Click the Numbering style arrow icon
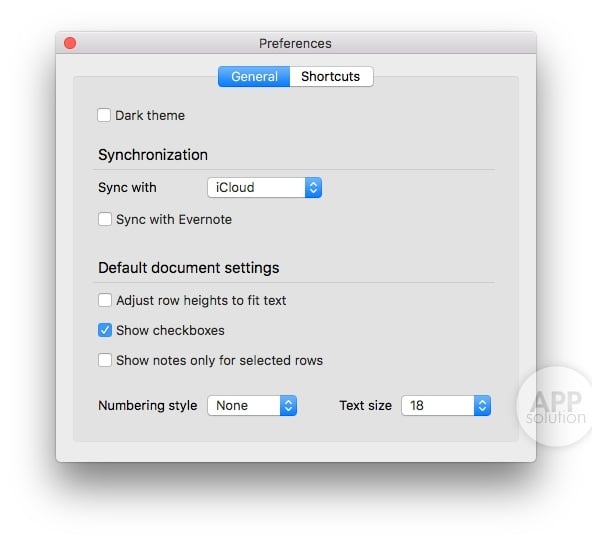592x542 pixels. tap(288, 405)
